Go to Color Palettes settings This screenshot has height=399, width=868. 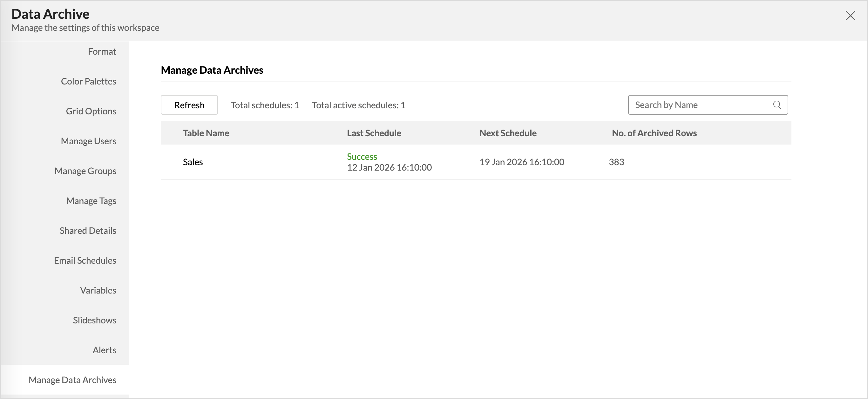[x=88, y=82]
